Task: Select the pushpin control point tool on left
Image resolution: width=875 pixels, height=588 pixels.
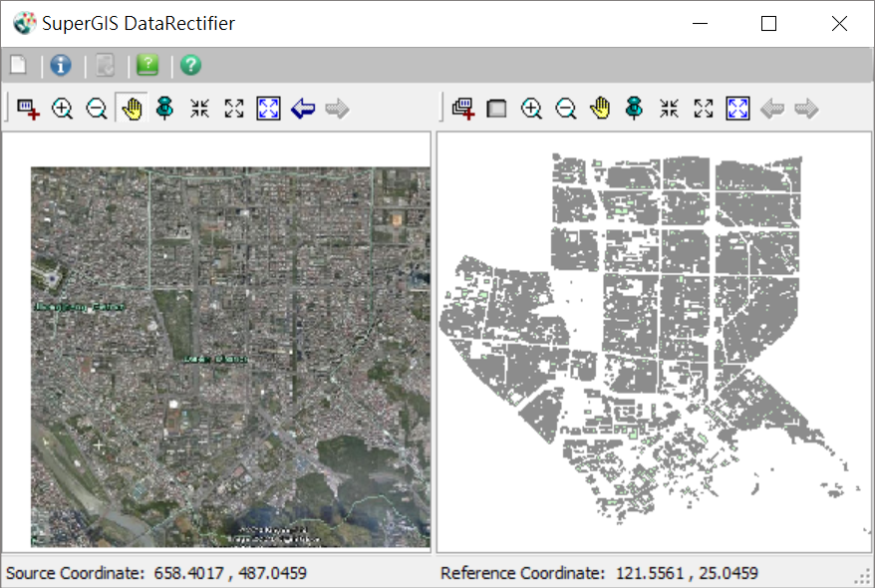Action: [165, 109]
